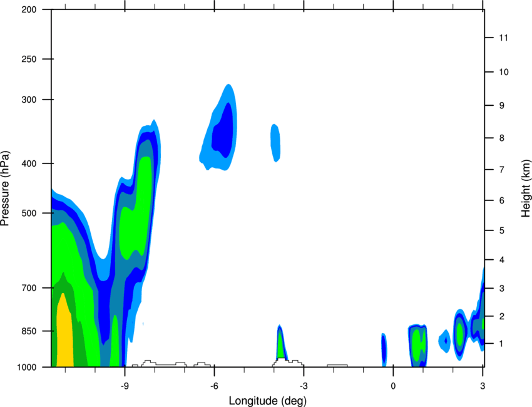This screenshot has width=532, height=407.
Task: Click the 3 km height label
Action: click(502, 289)
